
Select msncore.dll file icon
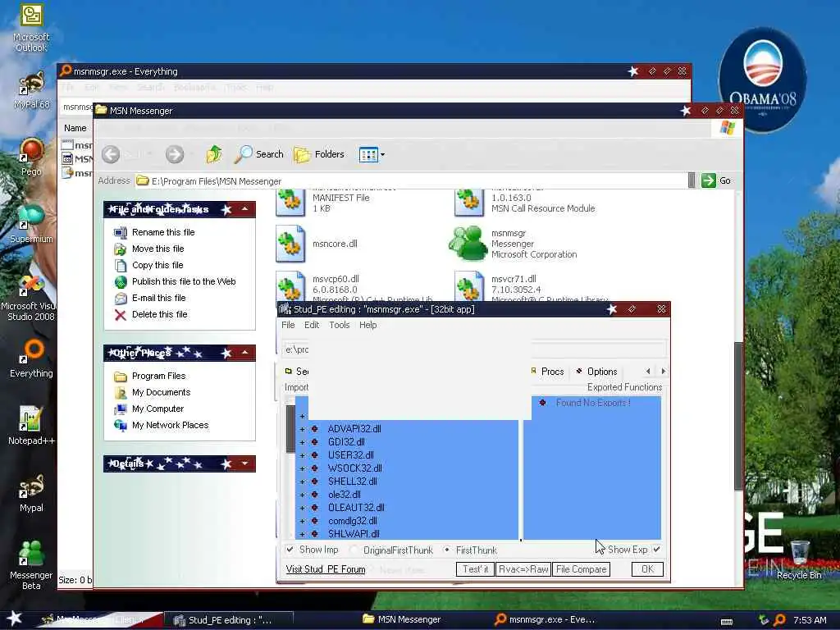coord(290,244)
